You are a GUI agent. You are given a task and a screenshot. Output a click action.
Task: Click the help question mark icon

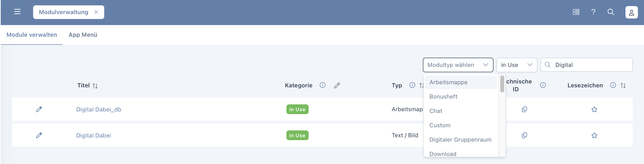click(x=593, y=12)
